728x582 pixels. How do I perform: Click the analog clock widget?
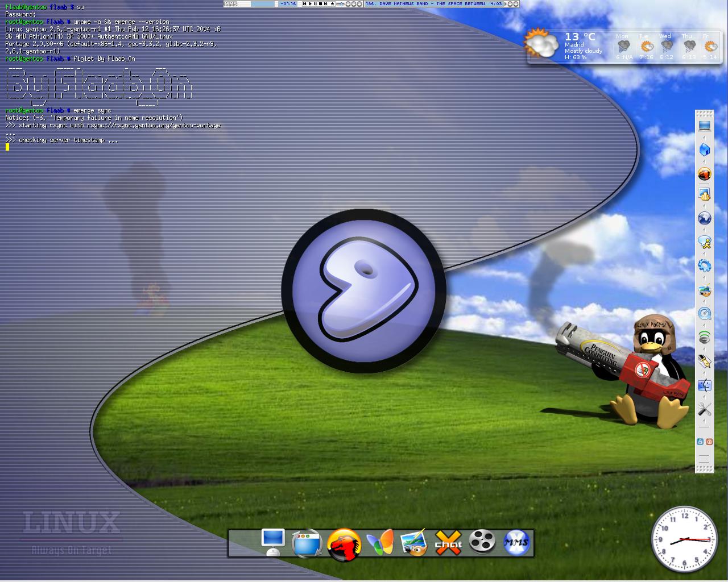685,539
